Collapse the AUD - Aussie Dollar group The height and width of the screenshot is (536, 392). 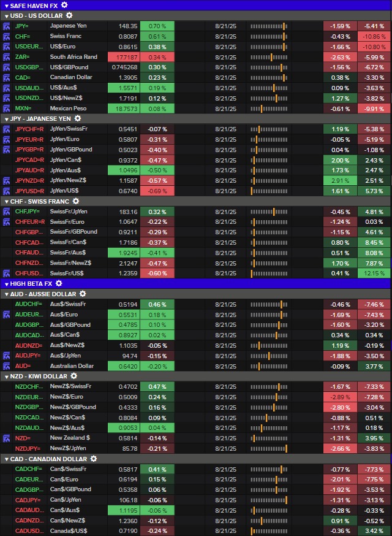6,294
